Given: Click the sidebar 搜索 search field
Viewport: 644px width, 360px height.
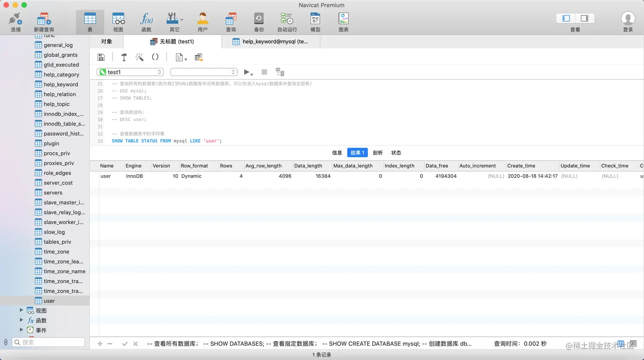Looking at the screenshot, I should pyautogui.click(x=48, y=342).
